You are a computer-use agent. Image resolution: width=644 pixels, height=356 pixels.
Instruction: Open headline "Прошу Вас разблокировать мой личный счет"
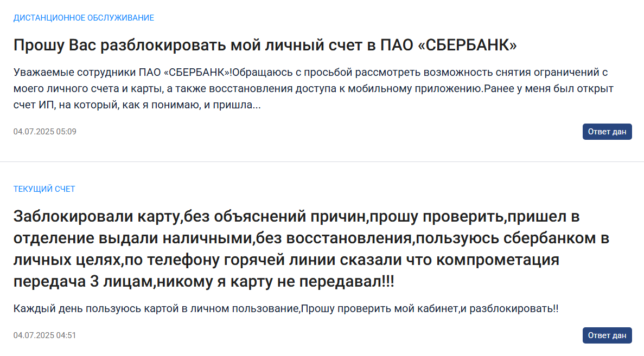(x=265, y=45)
